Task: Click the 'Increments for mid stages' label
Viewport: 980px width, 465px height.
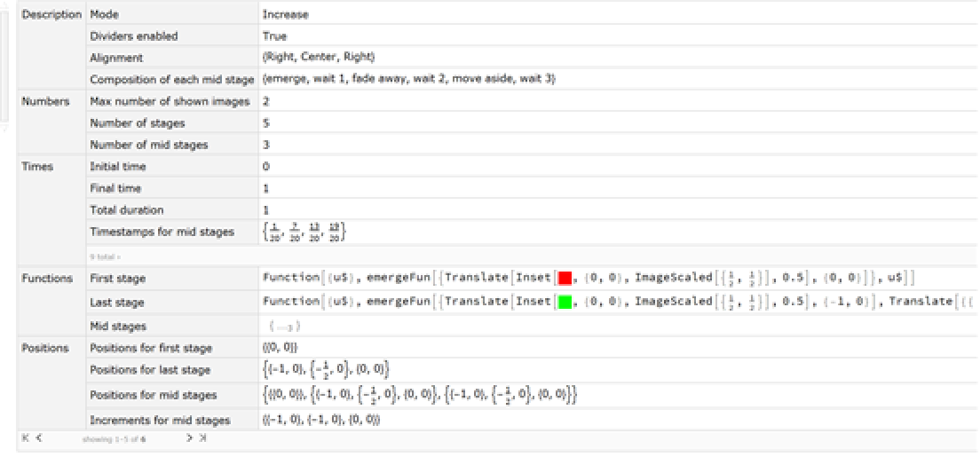Action: point(160,421)
